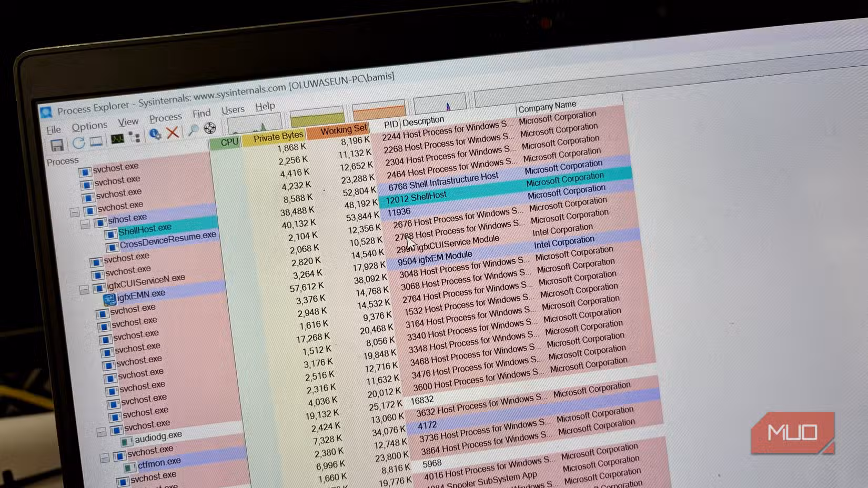Click the "9504 igfxEM Module" description cell

pyautogui.click(x=435, y=259)
